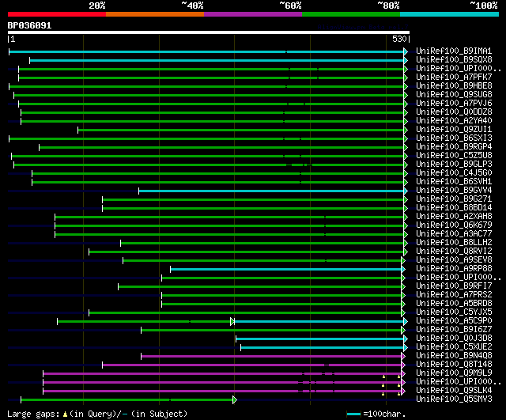Click the cyan ~100% legend segment

(x=450, y=14)
